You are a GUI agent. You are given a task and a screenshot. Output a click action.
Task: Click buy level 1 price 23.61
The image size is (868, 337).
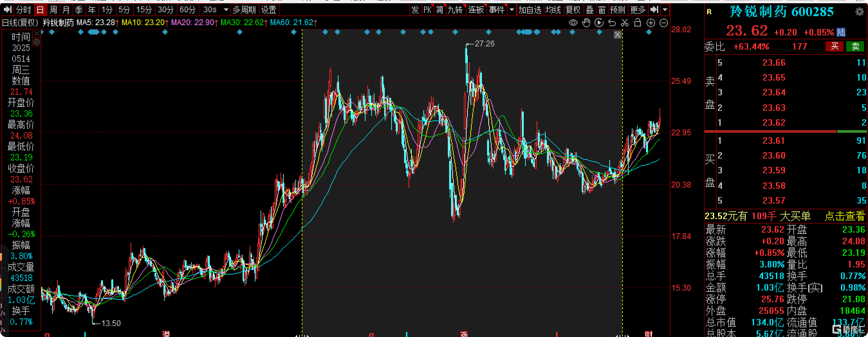[x=774, y=141]
